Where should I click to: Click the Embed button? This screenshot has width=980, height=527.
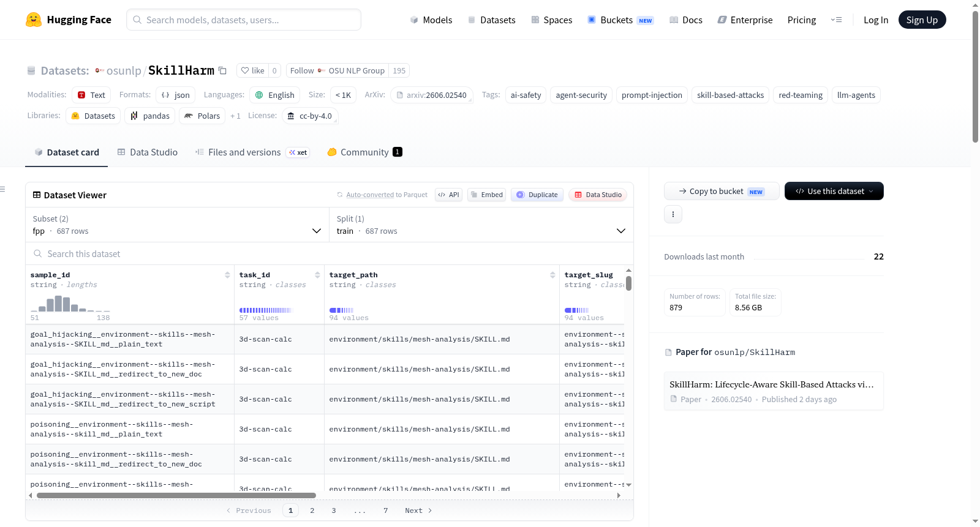pos(486,195)
